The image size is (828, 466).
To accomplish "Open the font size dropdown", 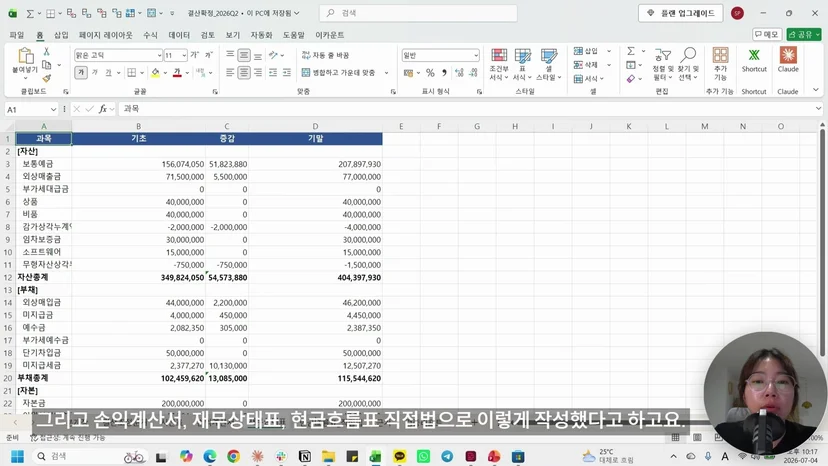I will (x=184, y=55).
